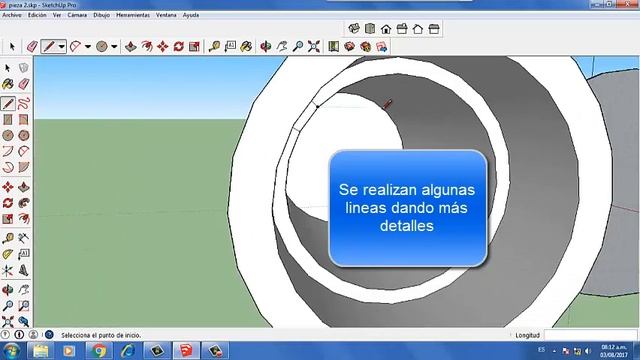Open the 3D Warehouse book icon
Viewport: 640px width, 360px height.
[x=333, y=47]
